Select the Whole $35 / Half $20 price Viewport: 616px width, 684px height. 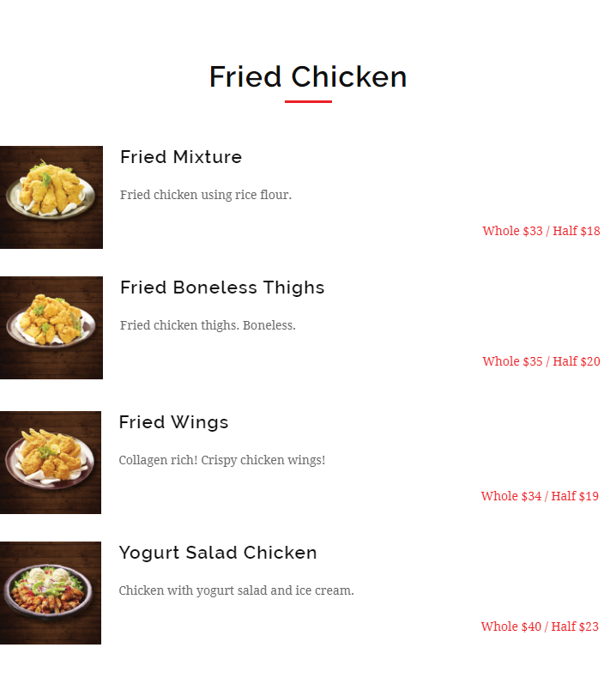(x=541, y=361)
